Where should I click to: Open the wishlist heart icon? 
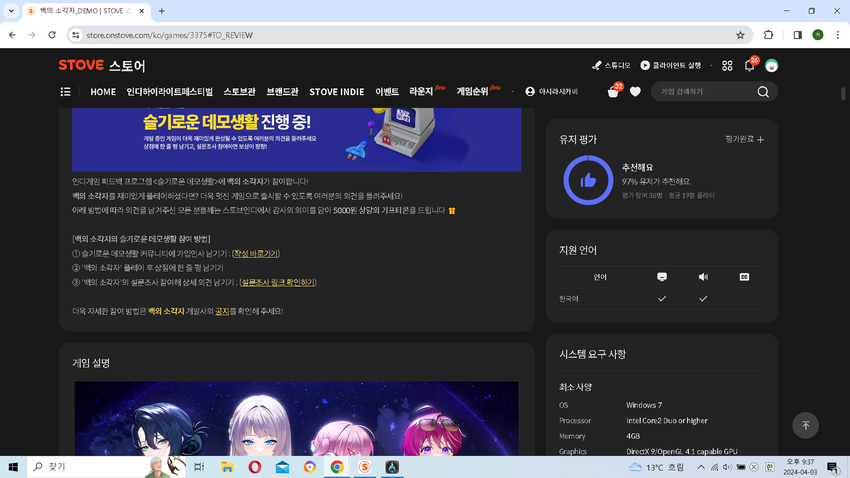pos(635,92)
